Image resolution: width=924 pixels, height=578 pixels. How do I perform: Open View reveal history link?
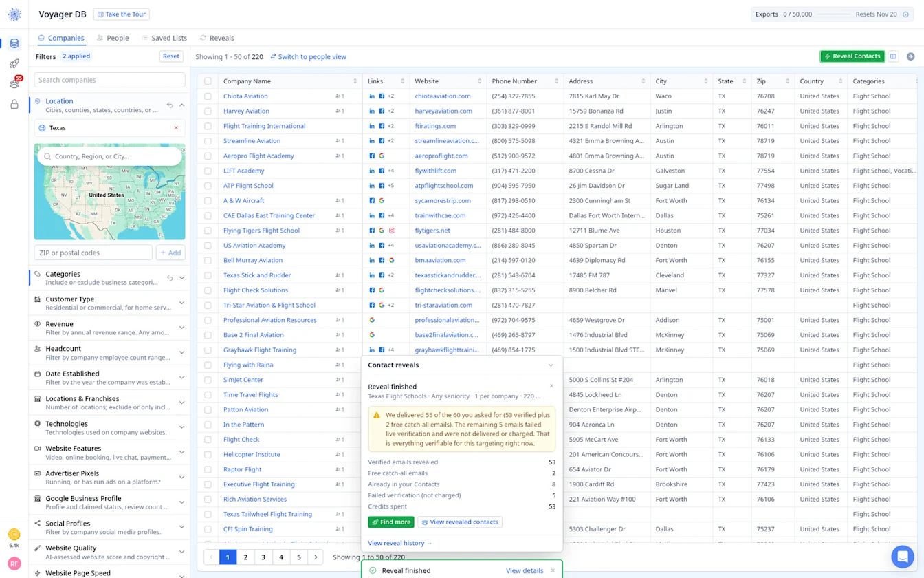[x=400, y=544]
